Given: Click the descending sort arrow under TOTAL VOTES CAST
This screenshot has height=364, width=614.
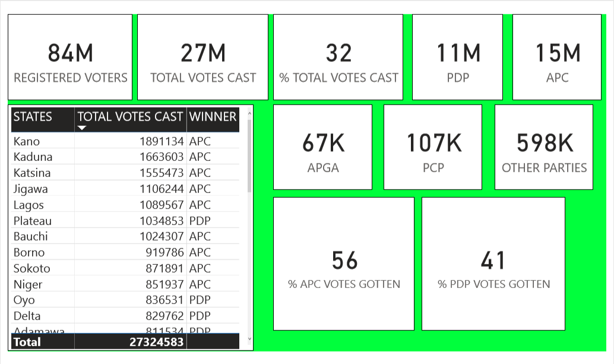Looking at the screenshot, I should [82, 128].
